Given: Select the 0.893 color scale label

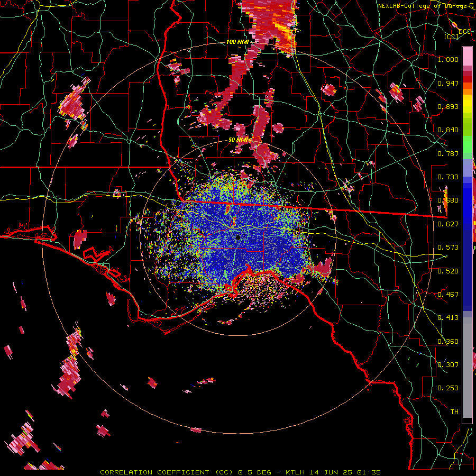Looking at the screenshot, I should tap(448, 106).
